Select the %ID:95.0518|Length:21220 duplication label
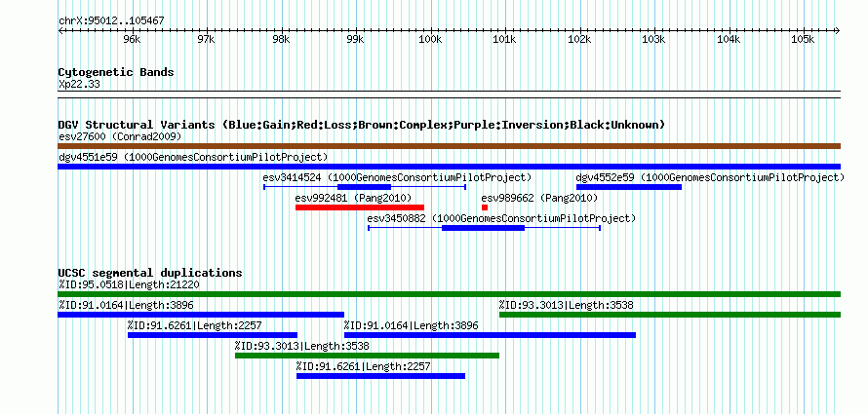This screenshot has height=414, width=868. pyautogui.click(x=129, y=285)
